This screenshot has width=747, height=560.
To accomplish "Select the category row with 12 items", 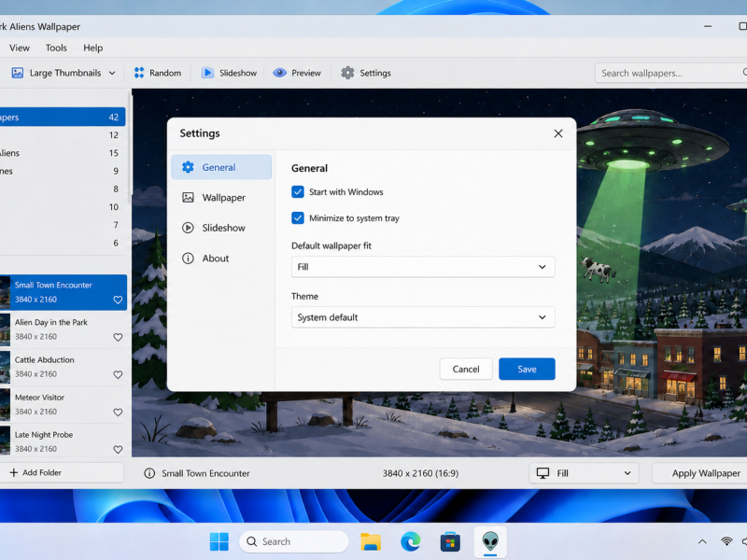I will tap(63, 135).
